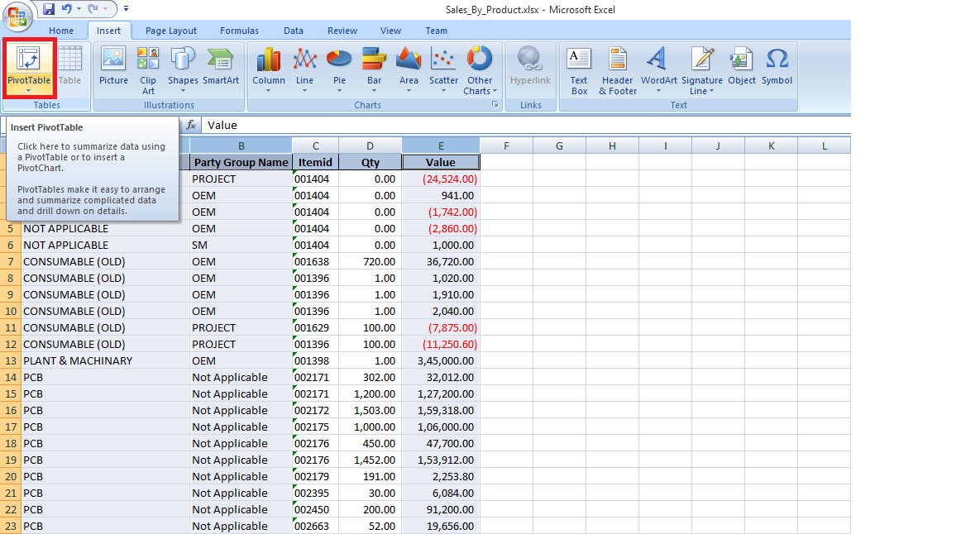
Task: Click the Itemid cell 002663
Action: point(316,526)
